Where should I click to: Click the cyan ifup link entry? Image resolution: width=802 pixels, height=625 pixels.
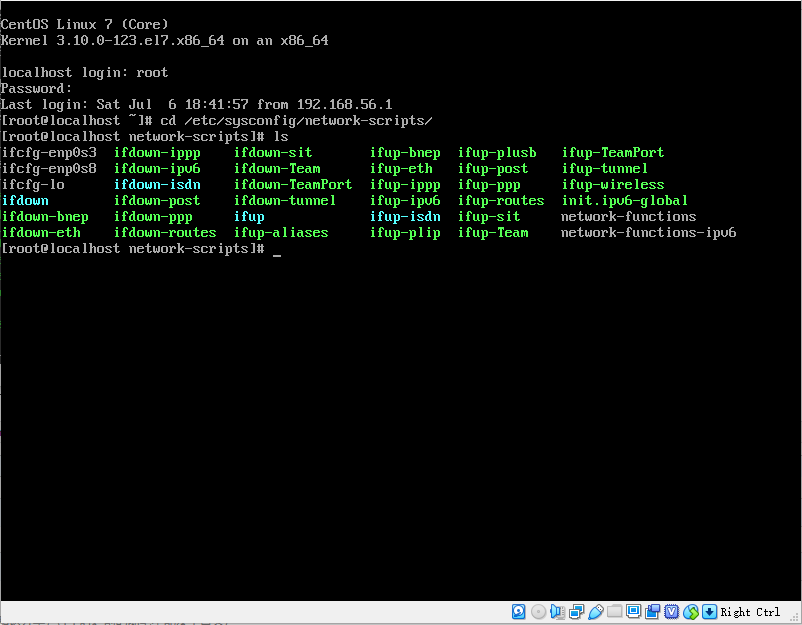tap(249, 217)
